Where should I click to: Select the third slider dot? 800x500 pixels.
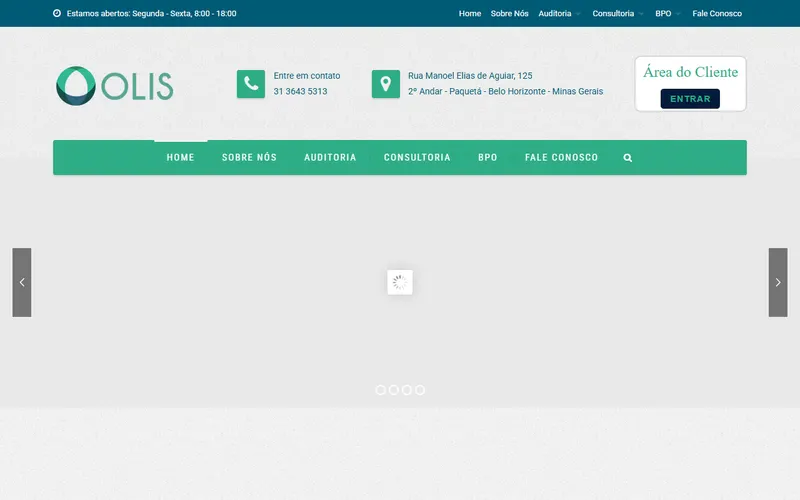pyautogui.click(x=407, y=390)
